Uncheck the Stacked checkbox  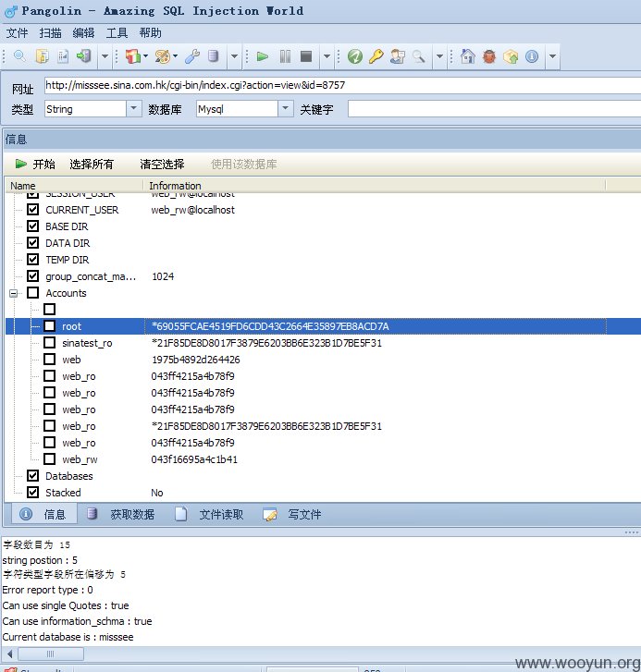point(32,492)
